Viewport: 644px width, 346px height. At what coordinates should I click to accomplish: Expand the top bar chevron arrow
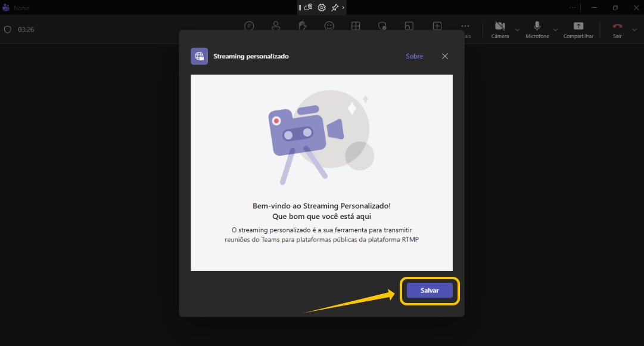tap(343, 7)
